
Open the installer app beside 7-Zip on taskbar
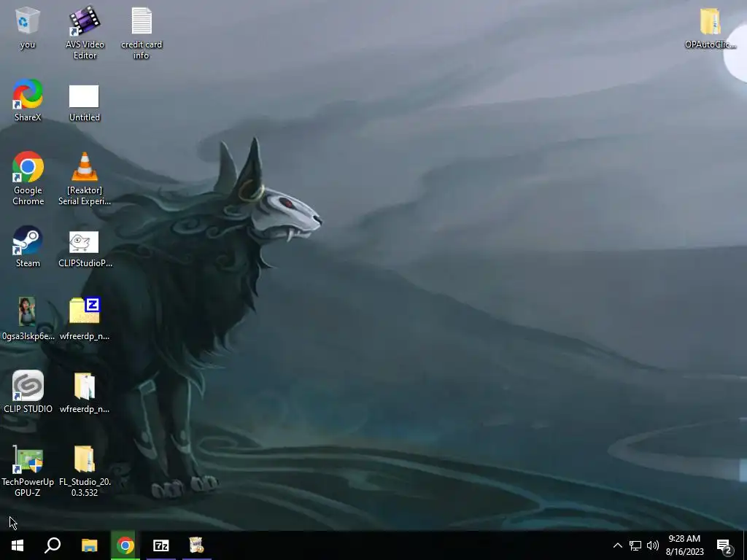197,545
